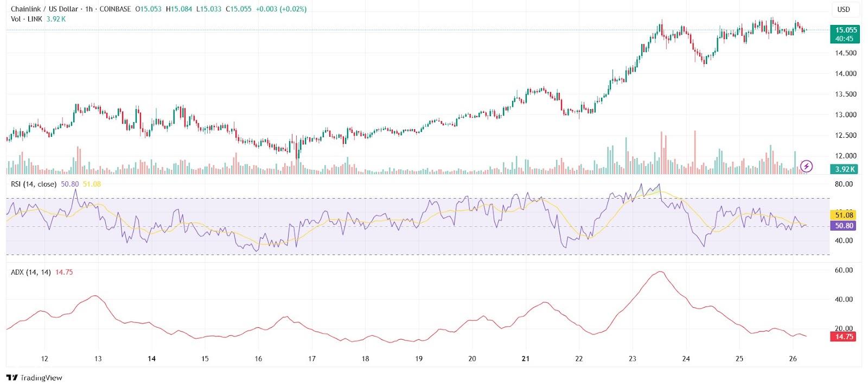Viewport: 868px width, 388px height.
Task: Select date 13 on the time axis
Action: pos(98,359)
